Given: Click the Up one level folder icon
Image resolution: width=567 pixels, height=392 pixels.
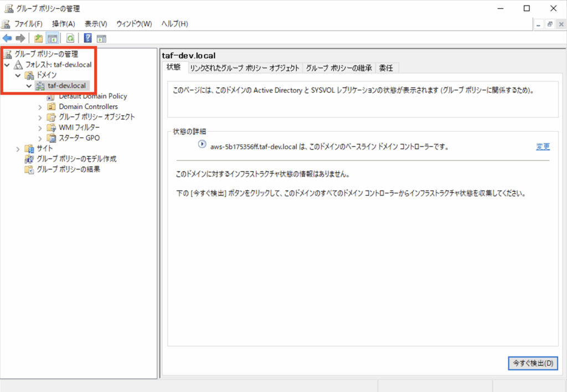Looking at the screenshot, I should [38, 38].
